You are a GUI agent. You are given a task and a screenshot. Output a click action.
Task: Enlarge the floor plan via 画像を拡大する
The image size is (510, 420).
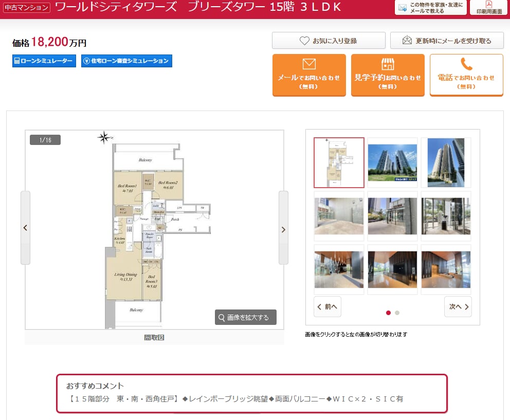point(246,317)
